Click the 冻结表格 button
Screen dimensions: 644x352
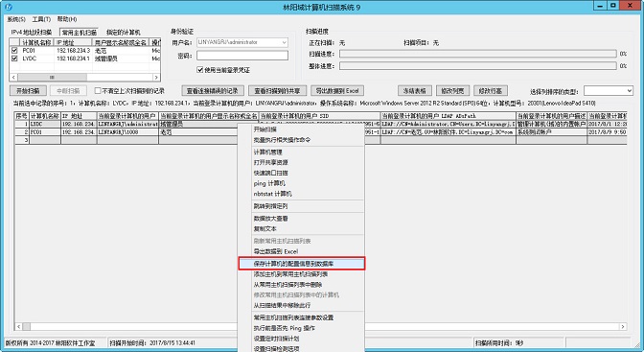pos(414,91)
